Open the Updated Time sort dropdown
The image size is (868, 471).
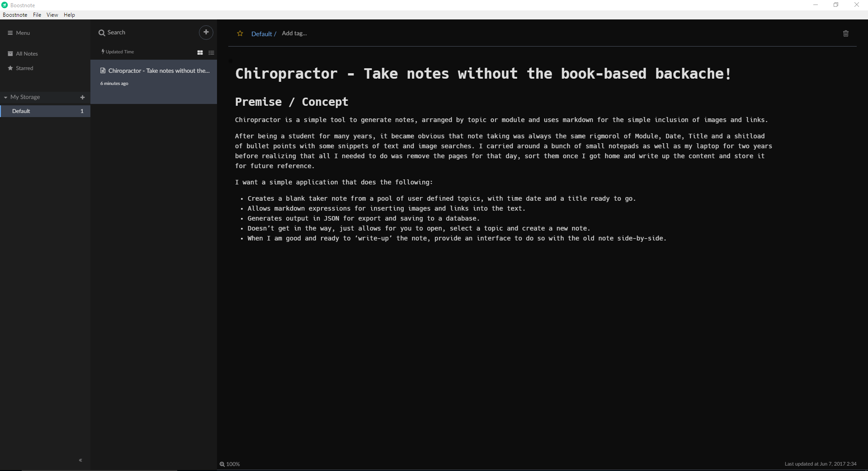coord(118,52)
